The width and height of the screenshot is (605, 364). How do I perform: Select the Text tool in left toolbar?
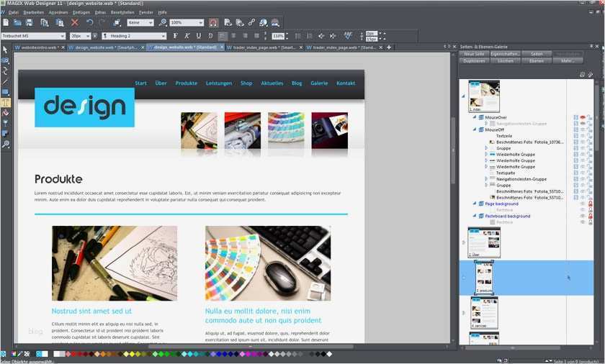tap(6, 102)
